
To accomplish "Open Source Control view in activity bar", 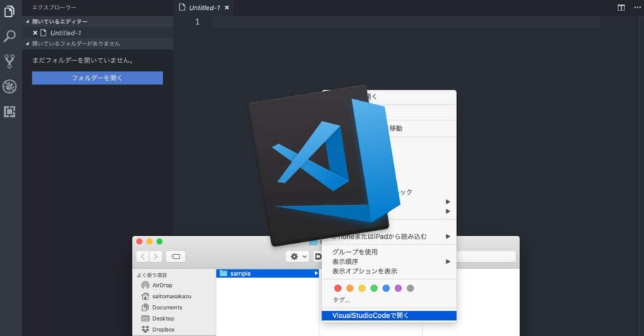I will coord(9,61).
